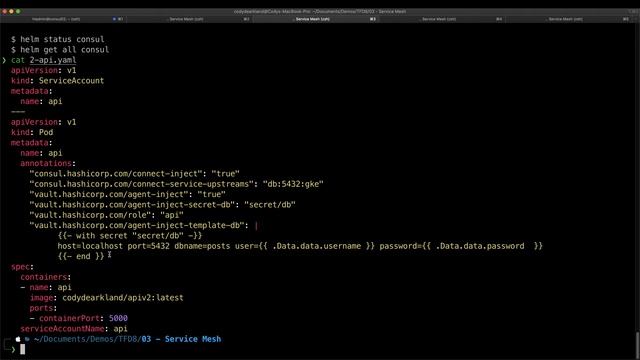Click 'codydearkland/apiv2:latest' image value
This screenshot has height=360, width=640.
(x=123, y=298)
